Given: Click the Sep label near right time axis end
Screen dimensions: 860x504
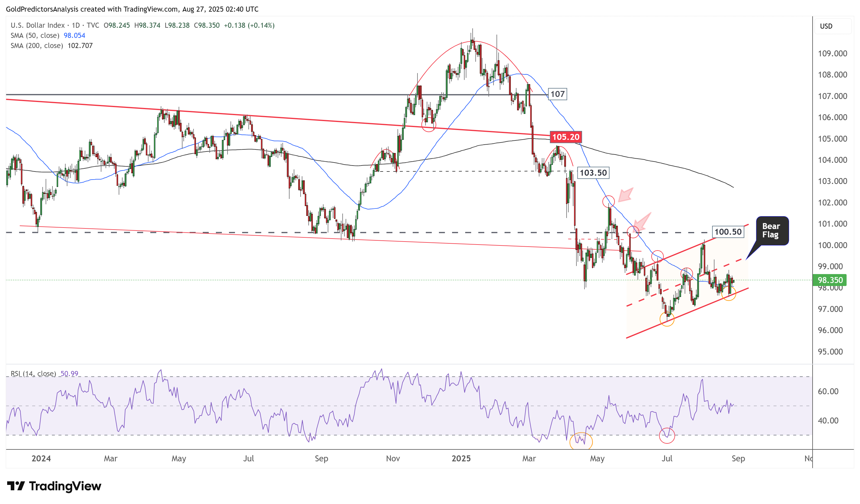Looking at the screenshot, I should pyautogui.click(x=738, y=459).
